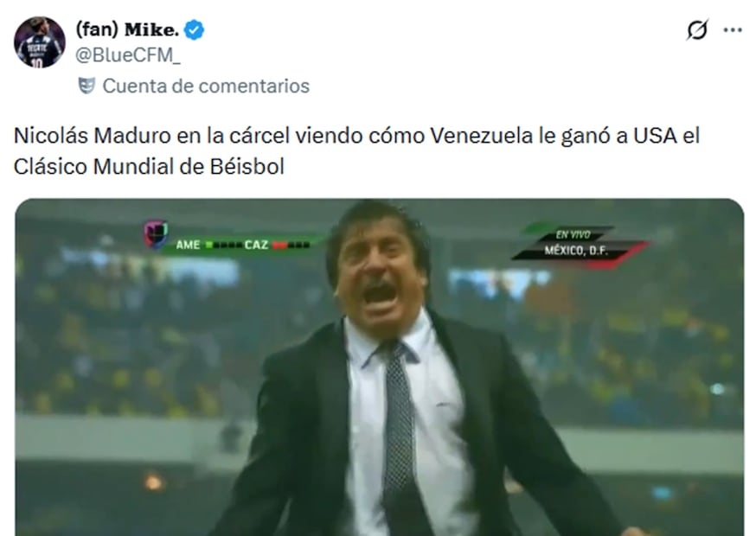Click the MÉXICO, D.F. location banner
Screen dimensions: 756x536
pos(576,251)
